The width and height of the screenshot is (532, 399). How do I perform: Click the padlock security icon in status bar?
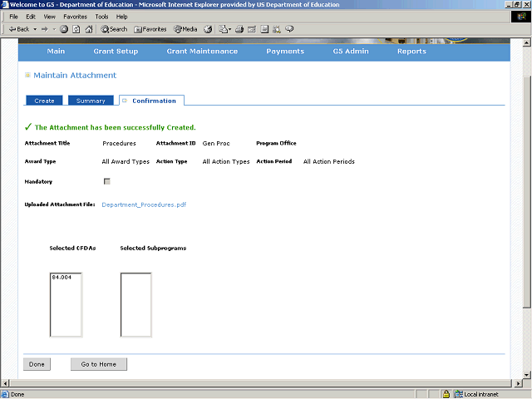click(x=446, y=394)
